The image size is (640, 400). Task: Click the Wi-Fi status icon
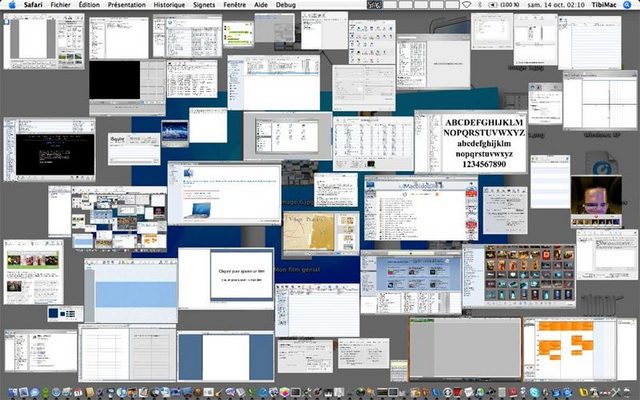(466, 5)
